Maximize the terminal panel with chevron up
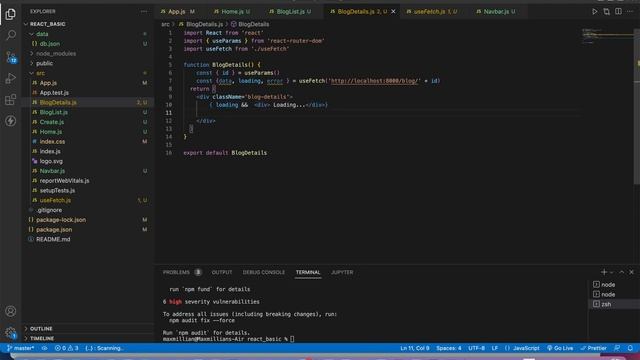 point(622,272)
